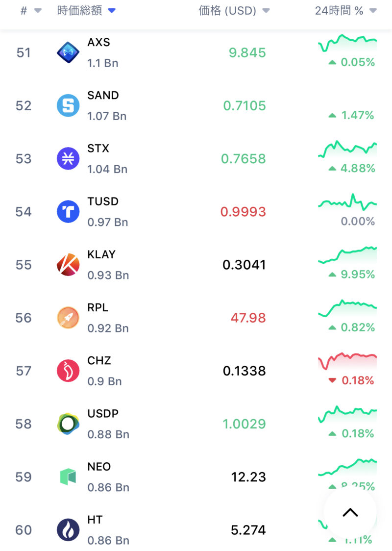View the STX 24-hour sparkline chart
392x551 pixels.
347,149
